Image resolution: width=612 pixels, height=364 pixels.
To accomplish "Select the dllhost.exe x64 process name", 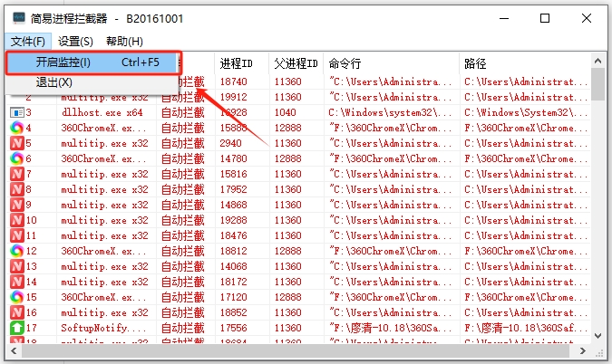I will coord(102,112).
